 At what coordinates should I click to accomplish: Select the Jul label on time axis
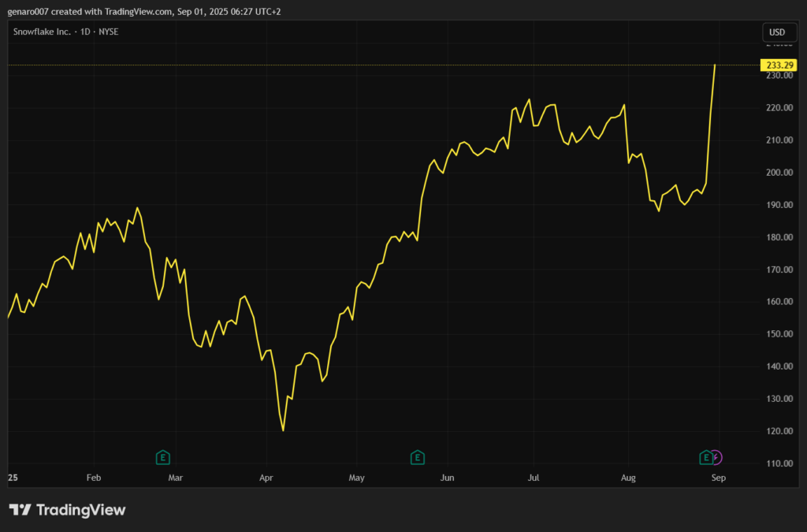pyautogui.click(x=534, y=478)
